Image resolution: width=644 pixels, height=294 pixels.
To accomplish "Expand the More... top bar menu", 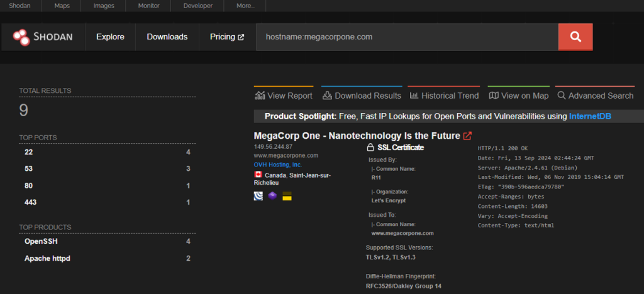I will [x=246, y=6].
